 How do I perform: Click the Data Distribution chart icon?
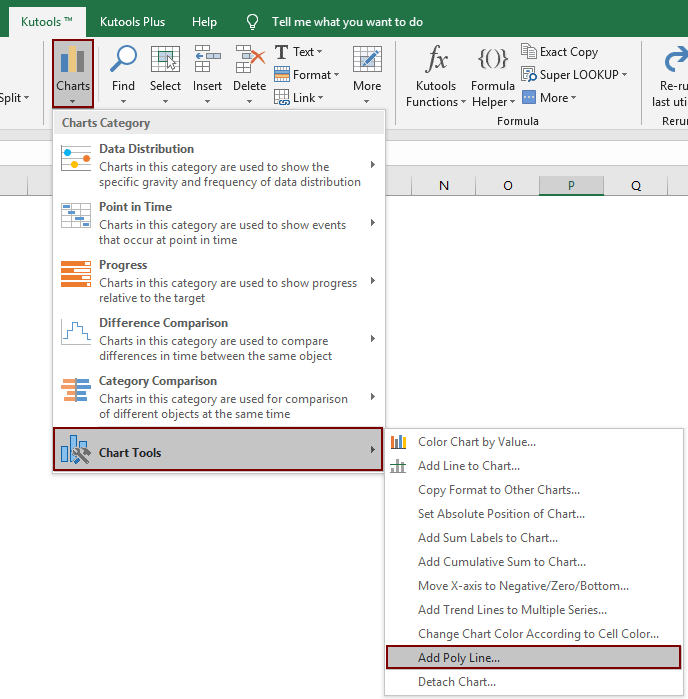(76, 159)
